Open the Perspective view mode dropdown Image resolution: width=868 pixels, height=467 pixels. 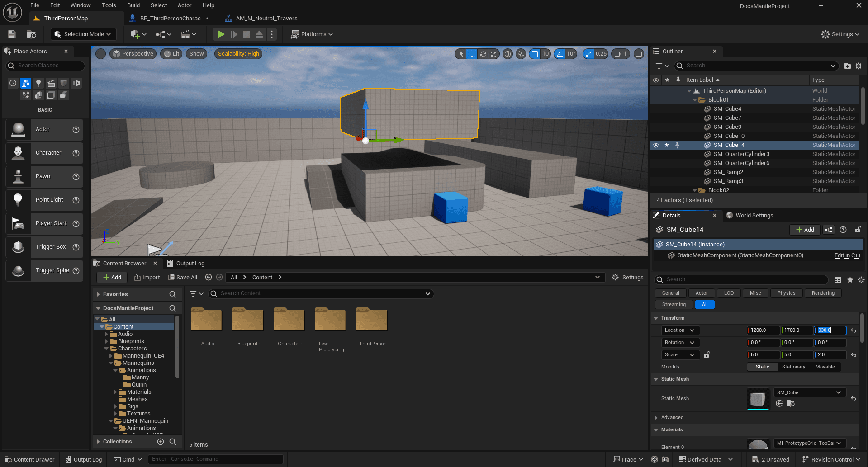click(x=133, y=54)
